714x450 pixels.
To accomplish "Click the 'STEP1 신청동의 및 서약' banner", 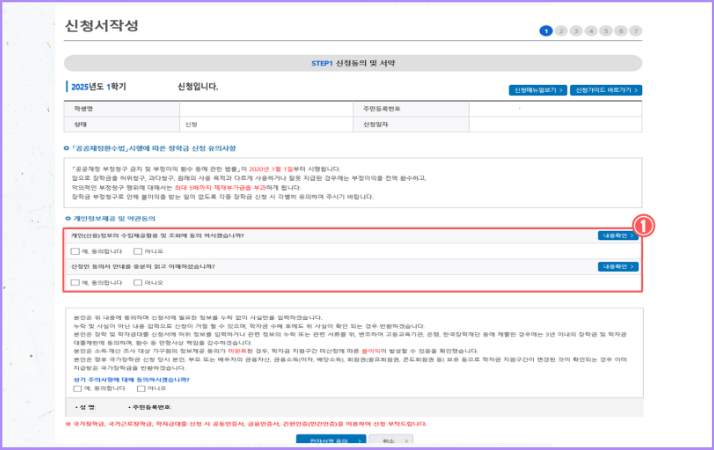I will click(353, 63).
